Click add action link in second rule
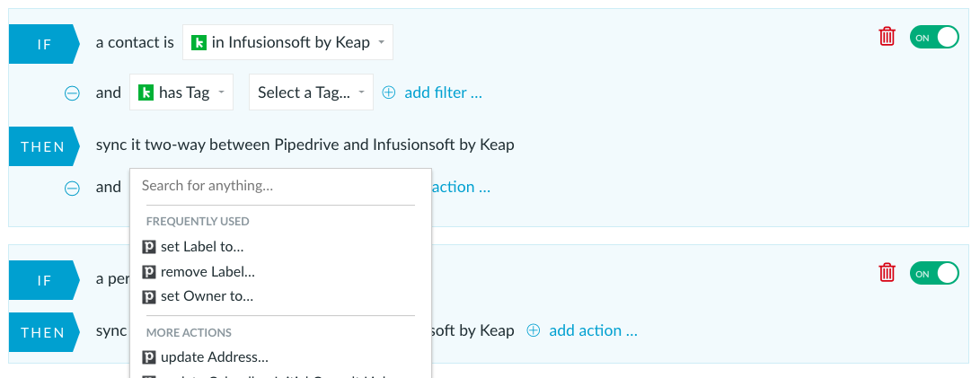 593,330
